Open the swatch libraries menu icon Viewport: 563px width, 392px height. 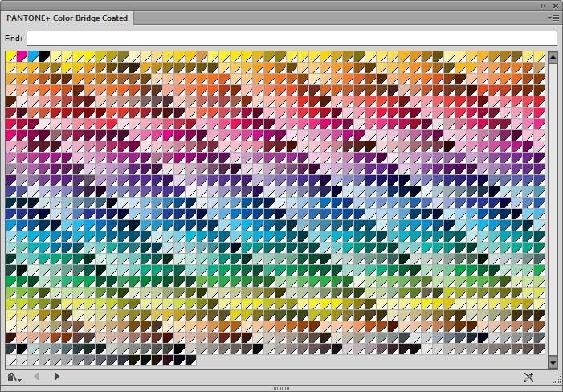click(x=14, y=377)
